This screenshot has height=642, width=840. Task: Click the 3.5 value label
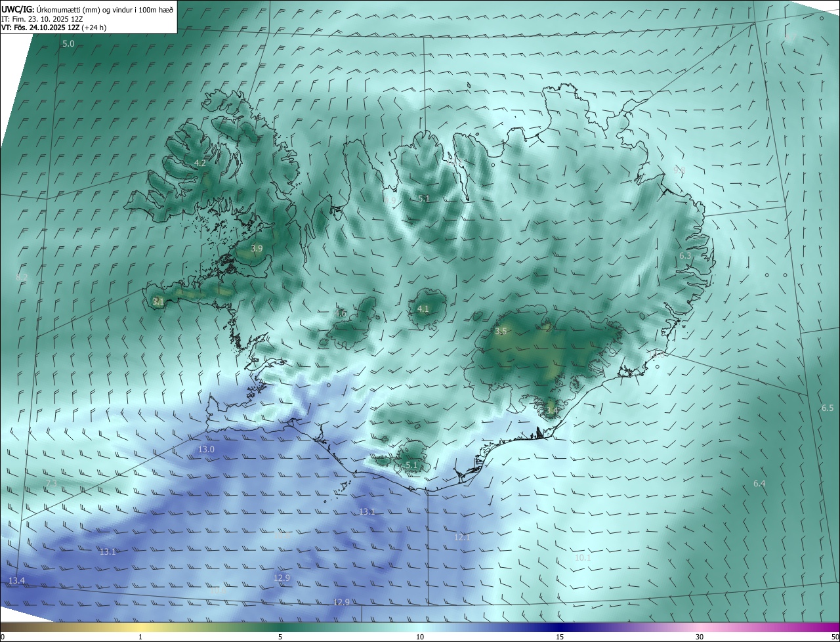501,332
